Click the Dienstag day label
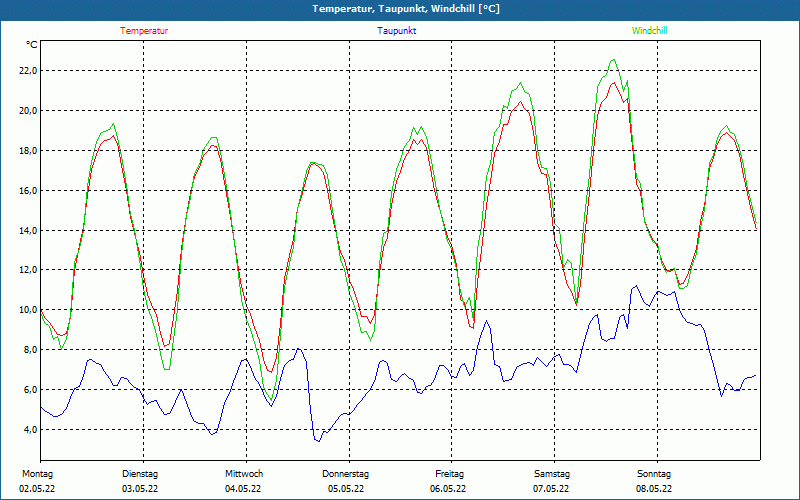This screenshot has height=500, width=800. tap(140, 474)
